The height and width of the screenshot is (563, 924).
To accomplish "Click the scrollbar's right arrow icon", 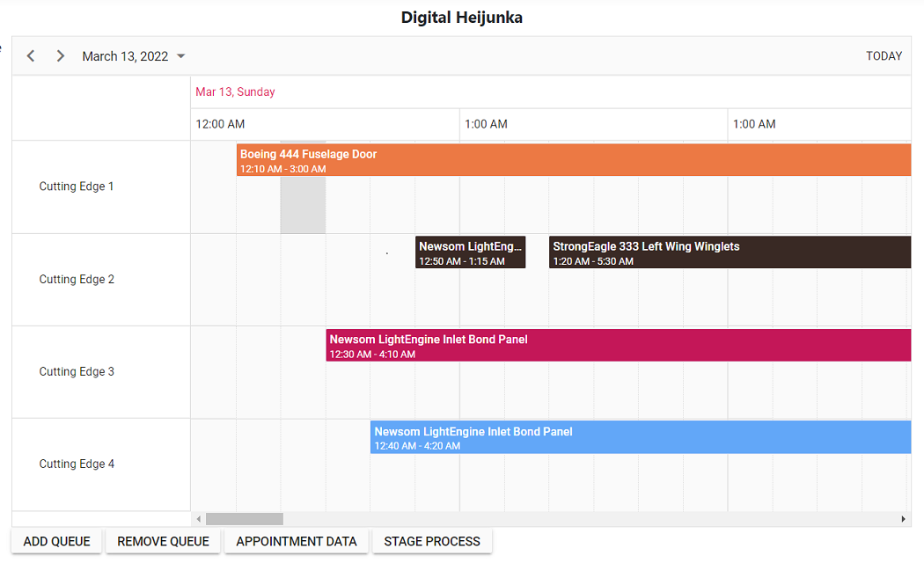I will (906, 518).
